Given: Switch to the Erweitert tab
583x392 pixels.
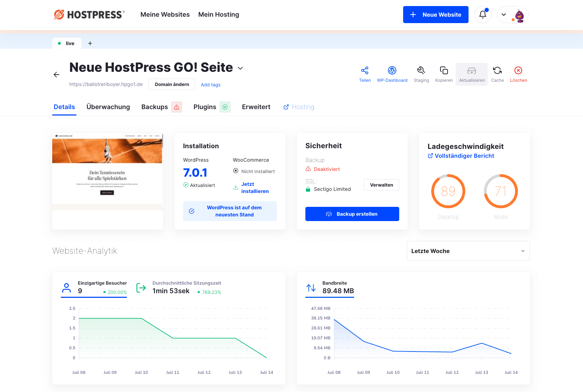Looking at the screenshot, I should [256, 107].
